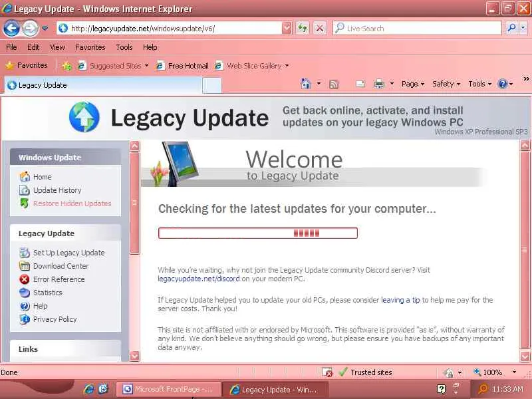Open the Safety command bar menu
532x399 pixels.
(446, 84)
